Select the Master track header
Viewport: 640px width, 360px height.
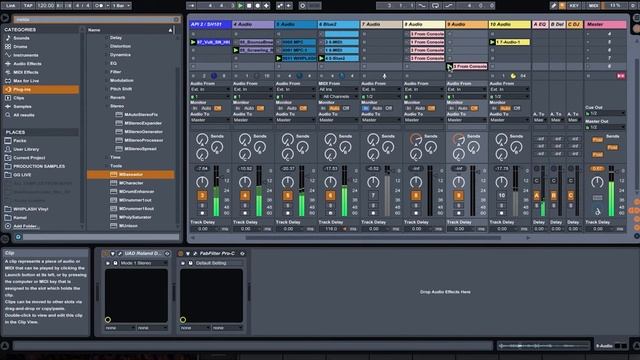pyautogui.click(x=605, y=24)
